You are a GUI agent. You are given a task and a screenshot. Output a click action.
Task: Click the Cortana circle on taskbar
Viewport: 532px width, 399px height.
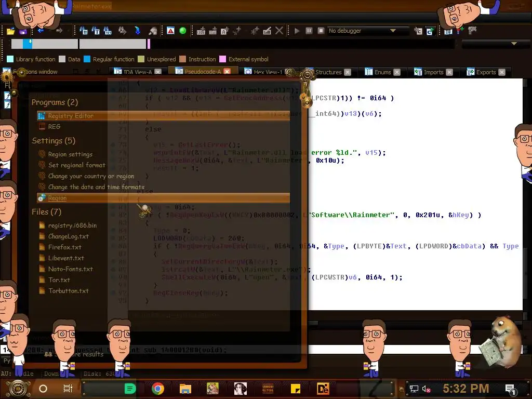[x=43, y=389]
